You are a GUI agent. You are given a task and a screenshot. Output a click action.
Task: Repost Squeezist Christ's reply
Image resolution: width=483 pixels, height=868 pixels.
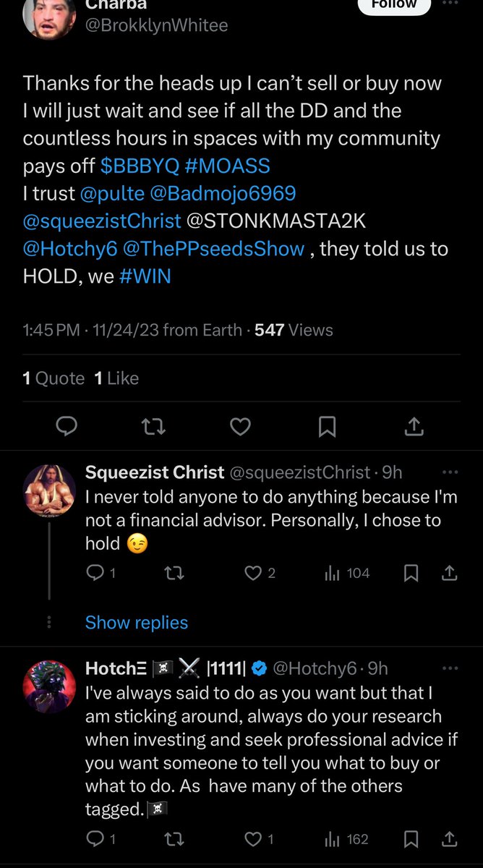coord(174,574)
